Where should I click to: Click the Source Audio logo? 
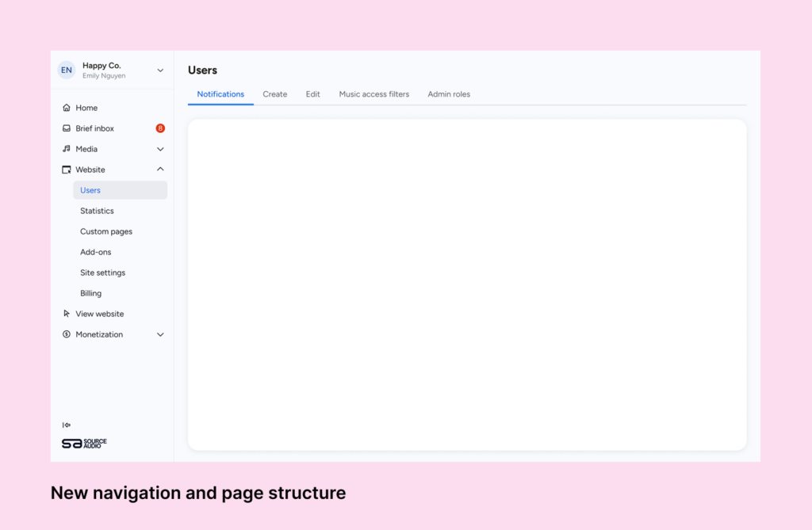click(84, 444)
